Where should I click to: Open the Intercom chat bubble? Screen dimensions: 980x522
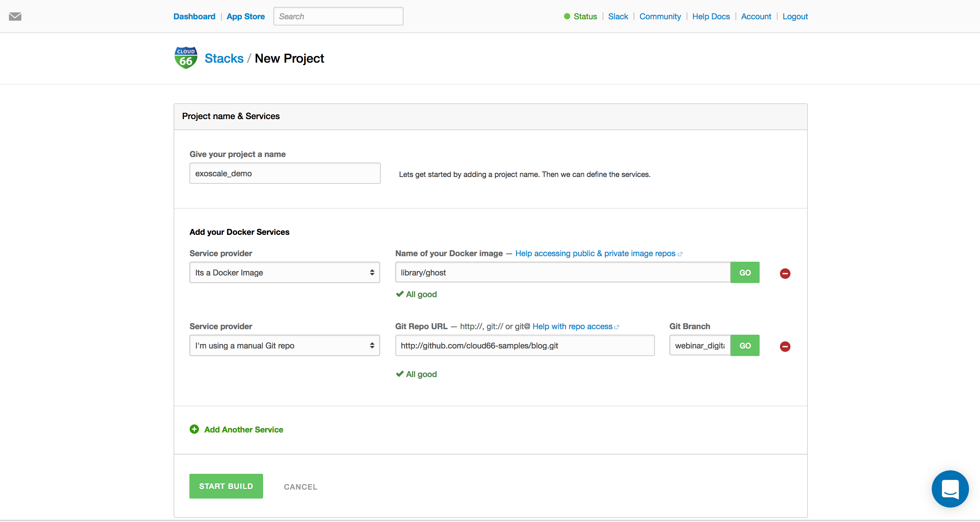coord(950,489)
